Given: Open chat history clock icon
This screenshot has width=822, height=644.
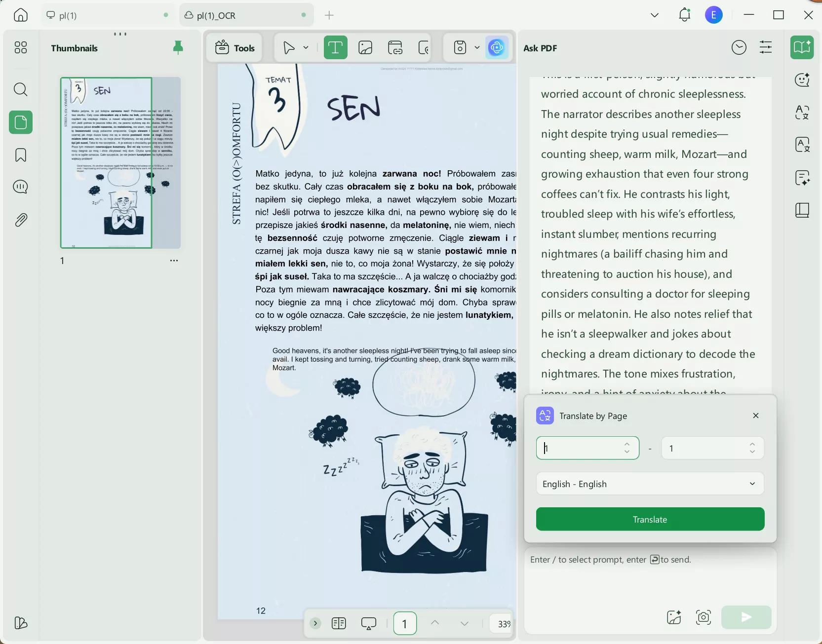Looking at the screenshot, I should (739, 48).
